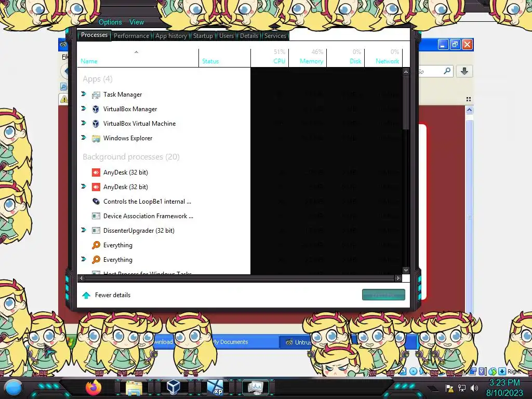The height and width of the screenshot is (399, 532).
Task: Click scroll-up arrow in background browser page
Action: [469, 110]
